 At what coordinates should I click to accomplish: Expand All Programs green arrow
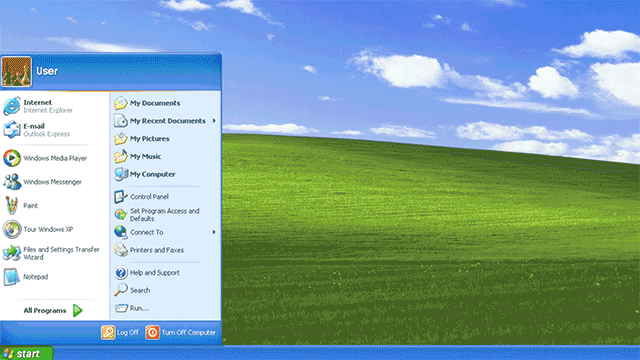[x=78, y=311]
